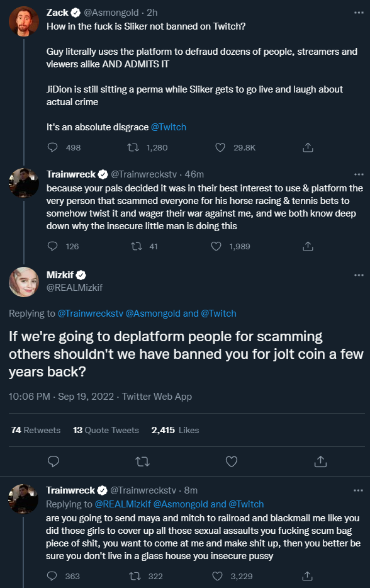Like Trainwreck's 8m reply with 3,229 likes
Screen dimensions: 370x588
[218, 576]
